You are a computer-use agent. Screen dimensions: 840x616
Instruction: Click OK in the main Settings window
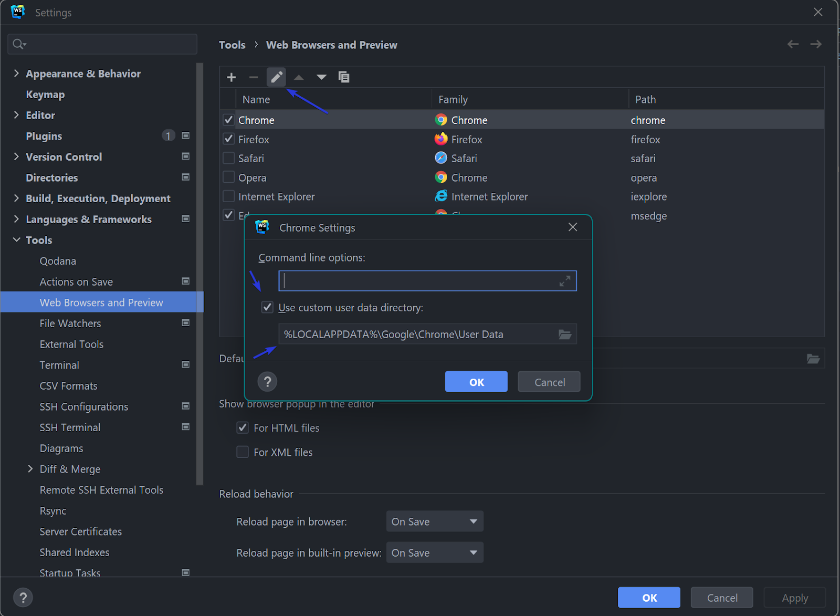[x=649, y=598]
